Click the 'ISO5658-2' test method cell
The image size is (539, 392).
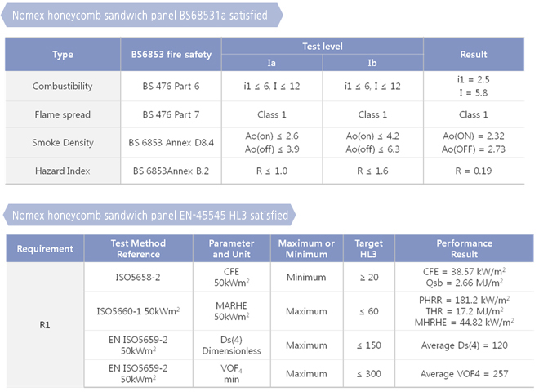(x=138, y=277)
